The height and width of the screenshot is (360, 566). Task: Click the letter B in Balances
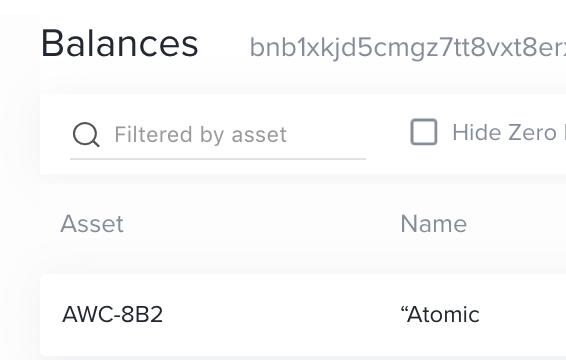click(x=52, y=44)
